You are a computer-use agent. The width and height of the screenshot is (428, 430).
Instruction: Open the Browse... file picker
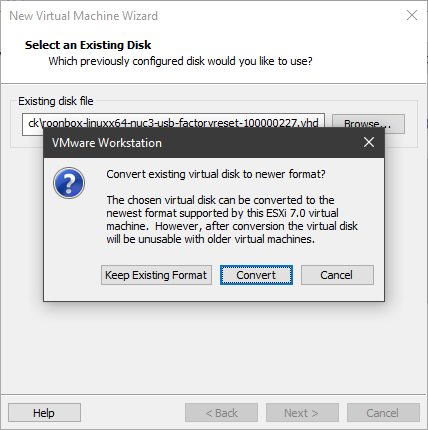tap(368, 124)
